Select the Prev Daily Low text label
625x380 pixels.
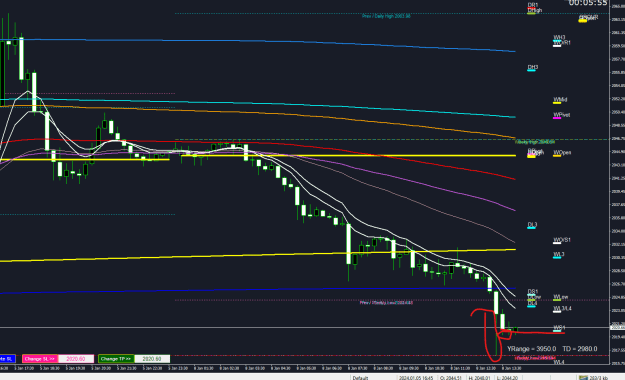point(386,303)
